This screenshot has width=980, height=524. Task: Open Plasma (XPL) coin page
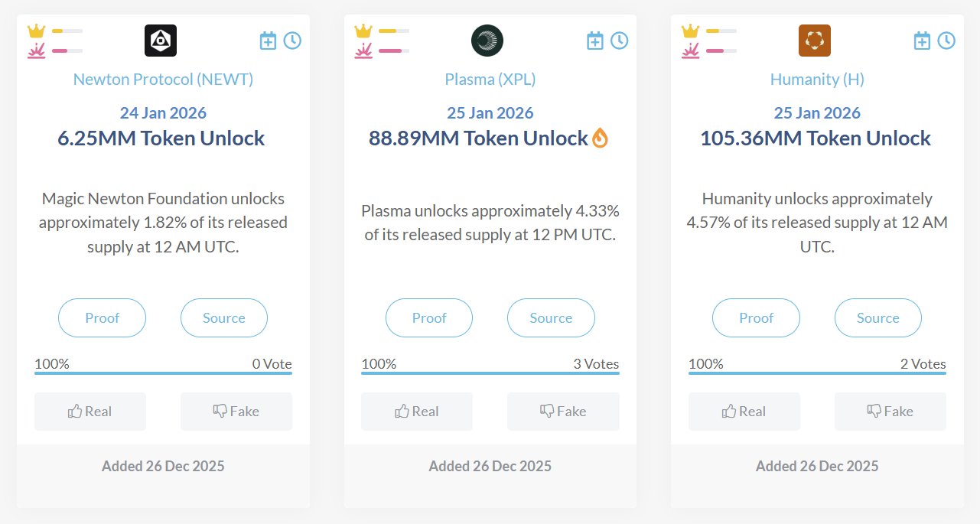(x=490, y=79)
